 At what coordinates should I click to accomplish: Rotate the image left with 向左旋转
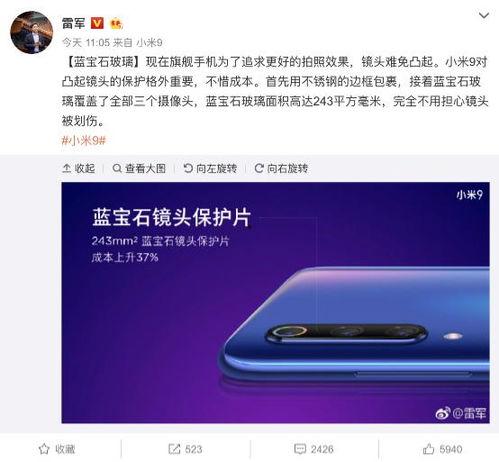[x=210, y=168]
